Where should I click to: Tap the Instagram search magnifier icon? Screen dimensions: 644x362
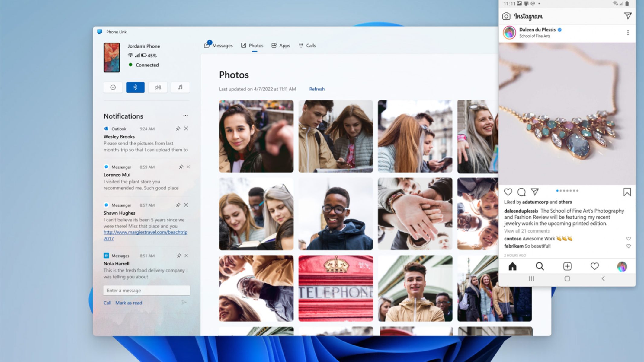[540, 266]
